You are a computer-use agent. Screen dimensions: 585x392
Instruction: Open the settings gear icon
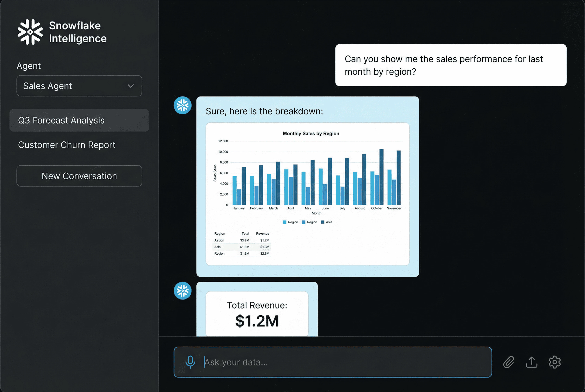pos(555,362)
